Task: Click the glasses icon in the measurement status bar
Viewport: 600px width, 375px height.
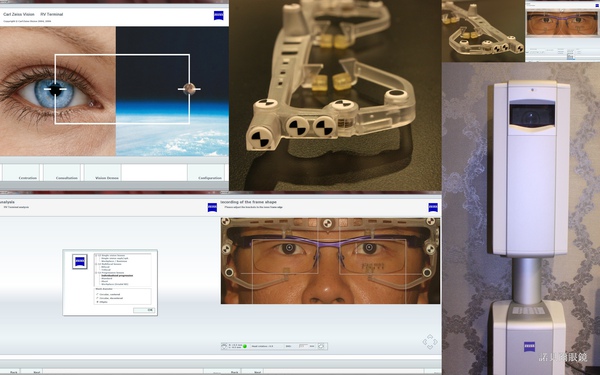Action: pyautogui.click(x=224, y=346)
